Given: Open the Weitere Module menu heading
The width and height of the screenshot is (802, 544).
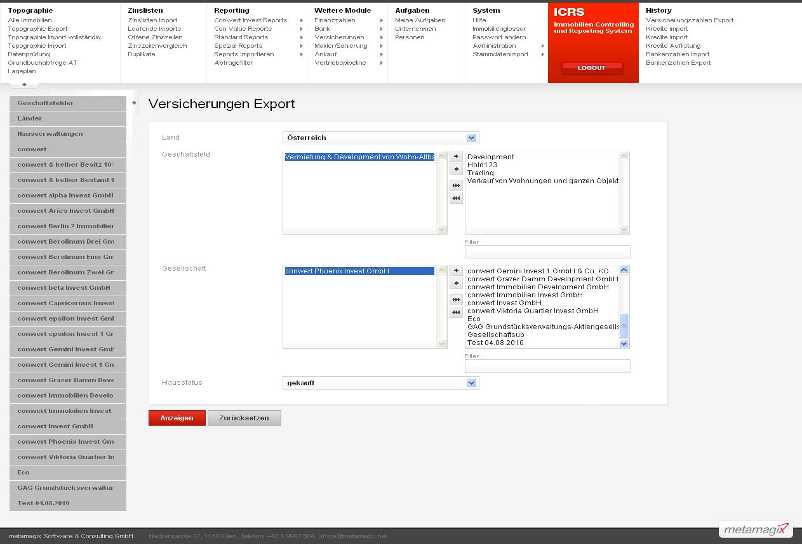Looking at the screenshot, I should [x=342, y=10].
